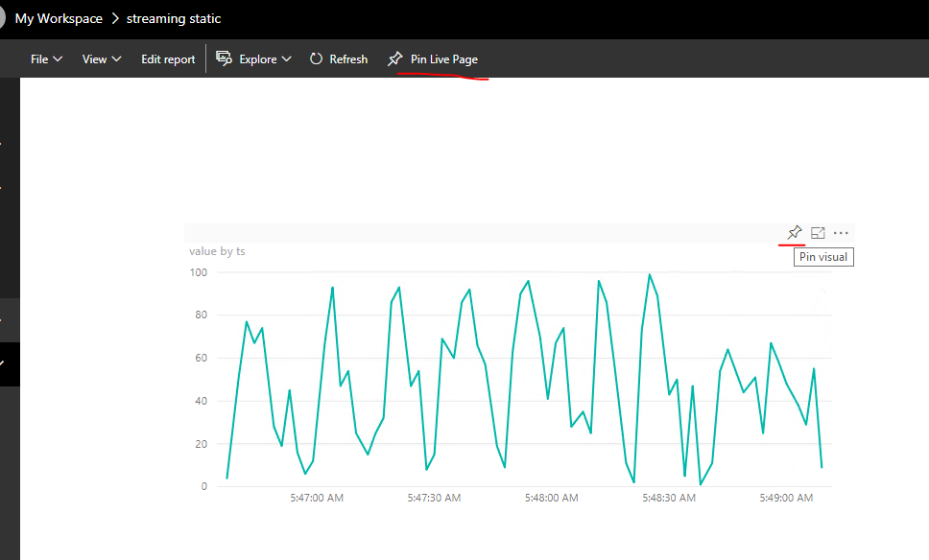Open the chart's More options ellipsis
This screenshot has width=929, height=560.
(x=841, y=233)
